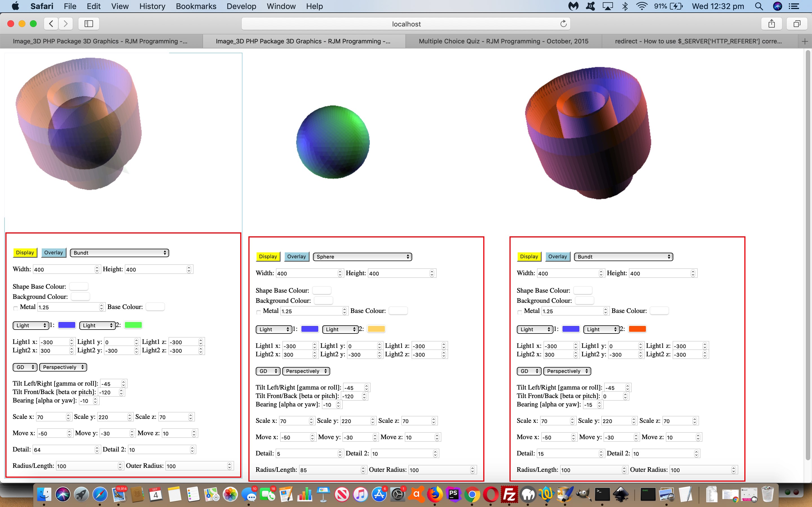This screenshot has width=812, height=507.
Task: Toggle the Safari sidebar button
Action: point(89,23)
